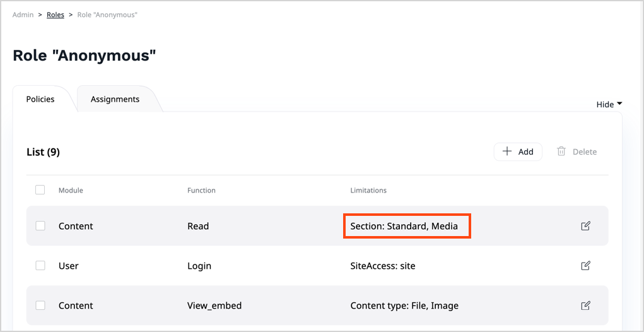
Task: Click Section: Standard, Media limitation text
Action: 404,226
